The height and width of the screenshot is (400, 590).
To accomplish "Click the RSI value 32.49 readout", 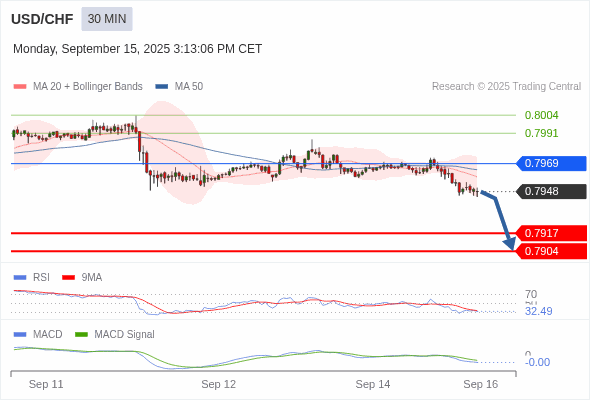I will 538,311.
